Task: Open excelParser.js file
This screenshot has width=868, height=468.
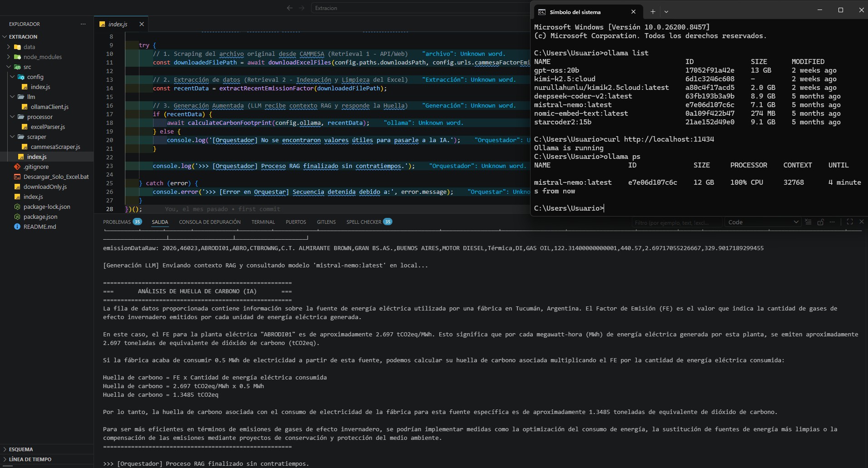Action: [48, 127]
